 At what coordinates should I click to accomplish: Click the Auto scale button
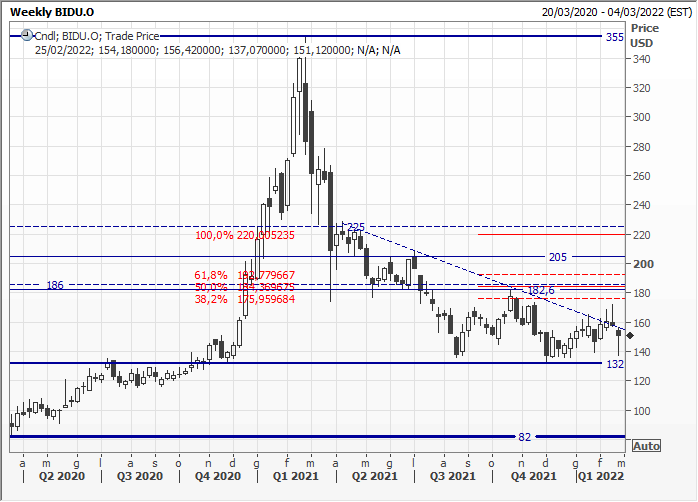(x=647, y=446)
